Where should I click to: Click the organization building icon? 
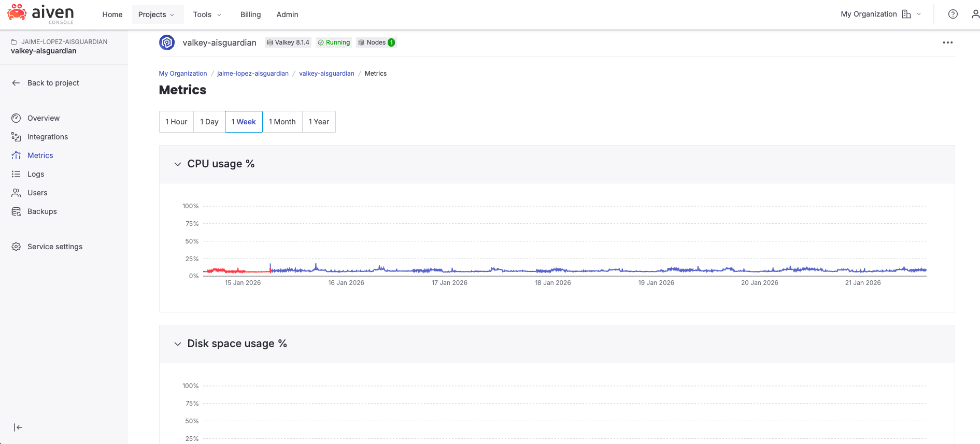coord(906,15)
